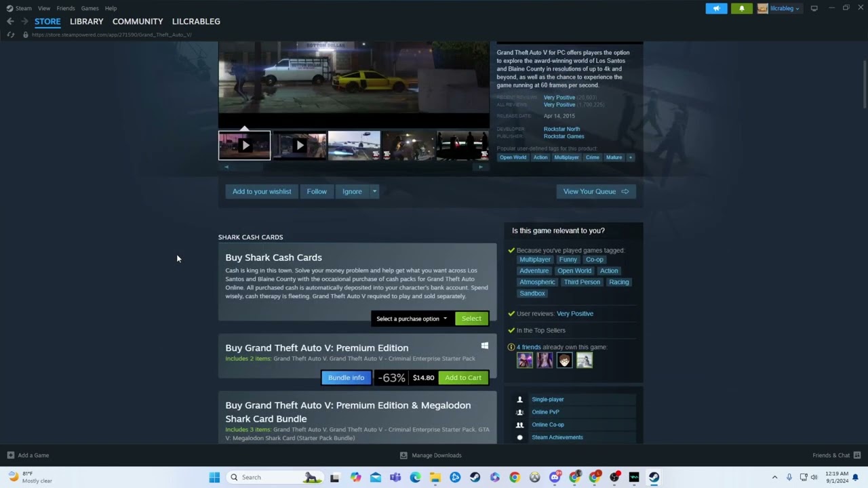Open Manage Downloads
Screen dimensions: 868x488
click(x=431, y=455)
